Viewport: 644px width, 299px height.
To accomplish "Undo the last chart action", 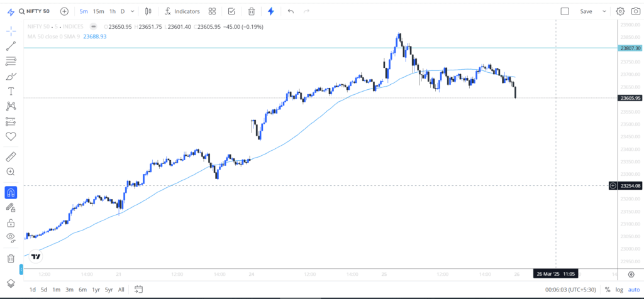I will (291, 11).
